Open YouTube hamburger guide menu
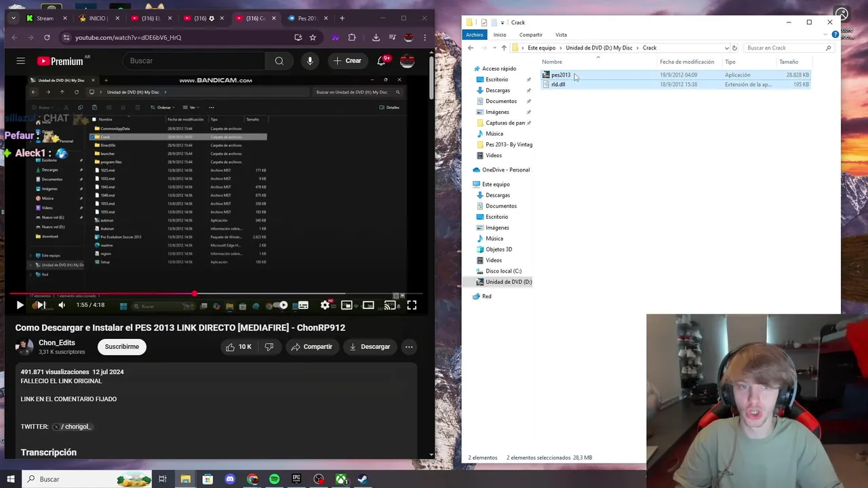This screenshot has height=488, width=868. point(21,61)
